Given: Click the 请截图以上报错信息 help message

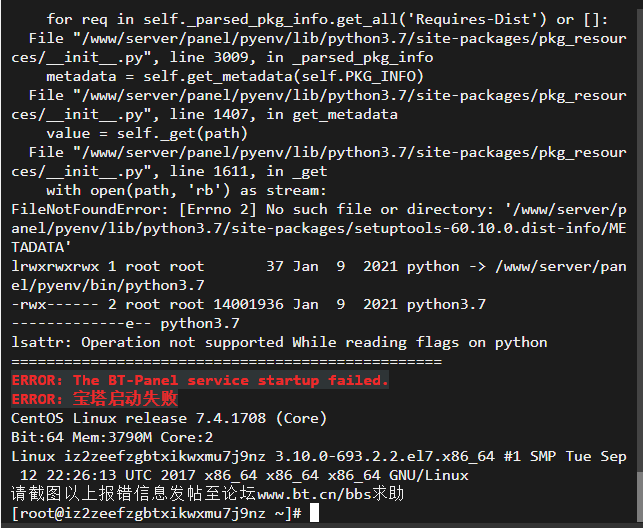Looking at the screenshot, I should 207,494.
